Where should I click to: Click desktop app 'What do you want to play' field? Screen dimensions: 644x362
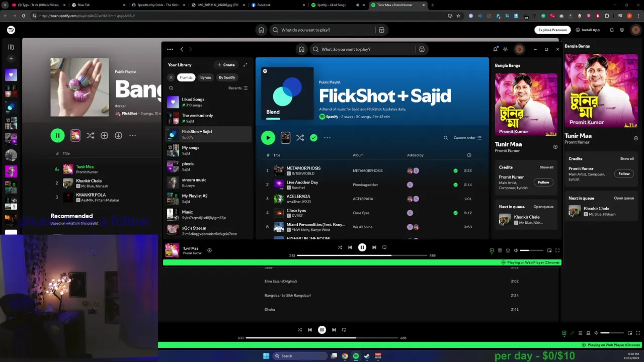click(363, 49)
